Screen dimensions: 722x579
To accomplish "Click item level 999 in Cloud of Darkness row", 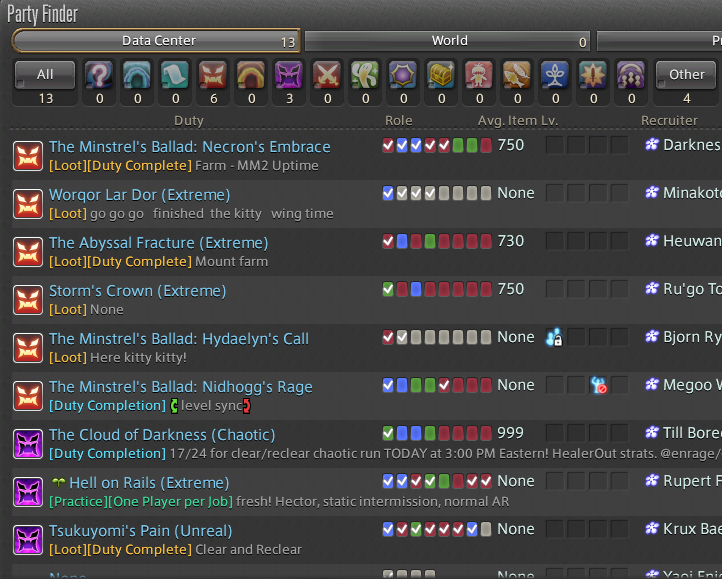I will [510, 433].
